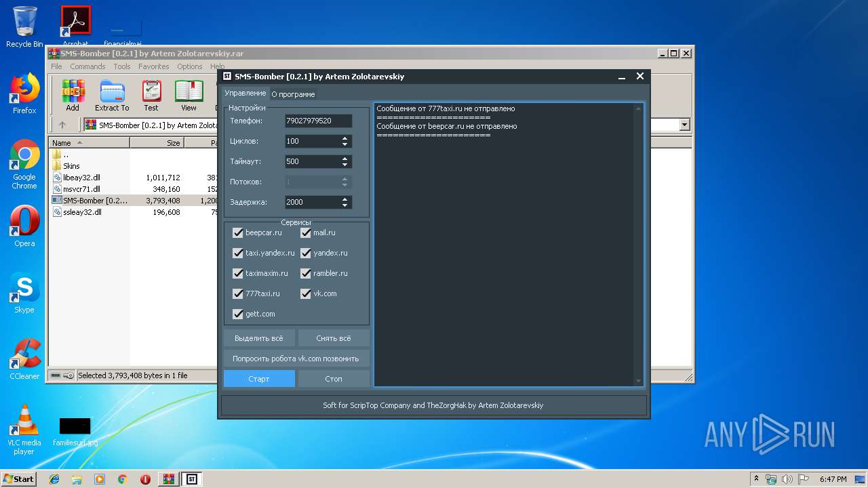Open the Commands menu in WinRAR
This screenshot has width=868, height=488.
(x=87, y=66)
